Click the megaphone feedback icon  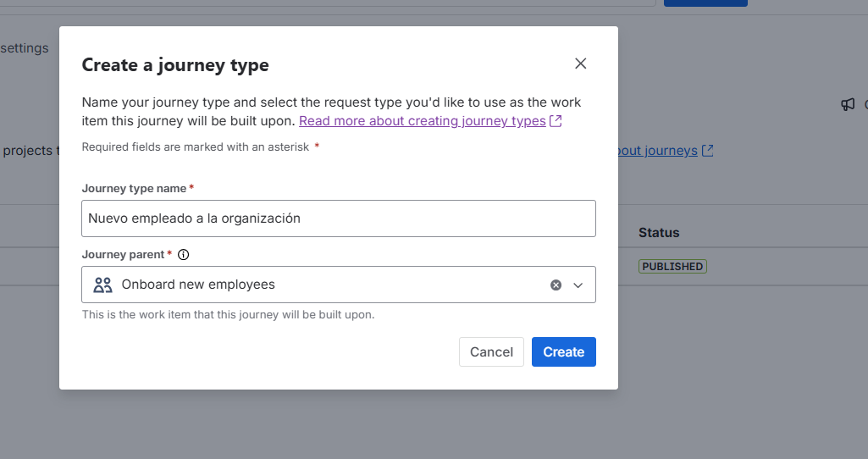tap(847, 104)
